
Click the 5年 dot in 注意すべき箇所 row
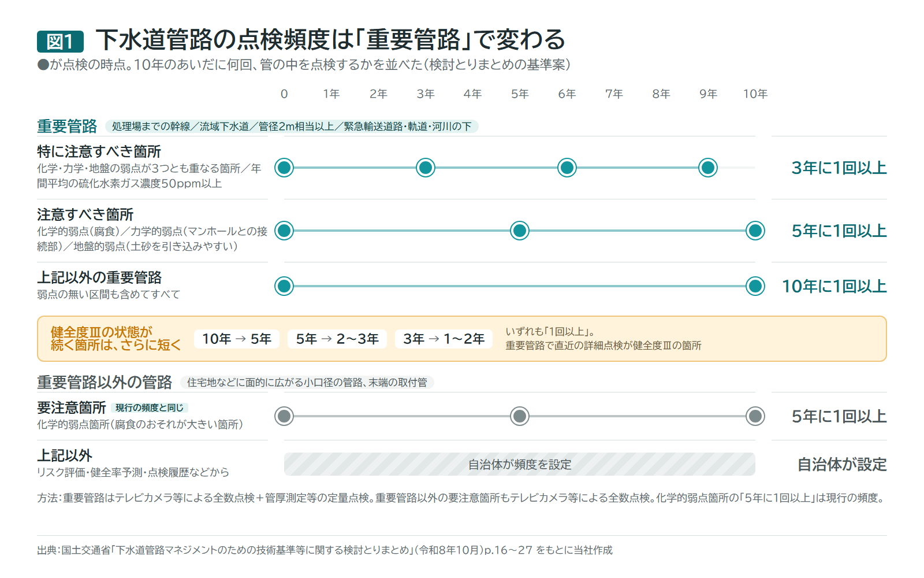(520, 231)
